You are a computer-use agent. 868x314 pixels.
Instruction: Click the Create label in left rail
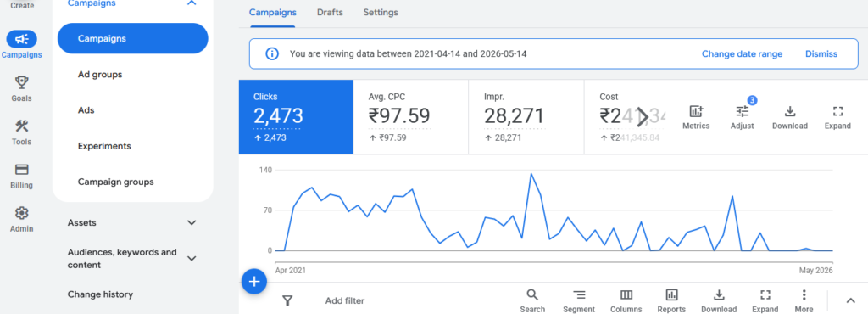tap(21, 6)
